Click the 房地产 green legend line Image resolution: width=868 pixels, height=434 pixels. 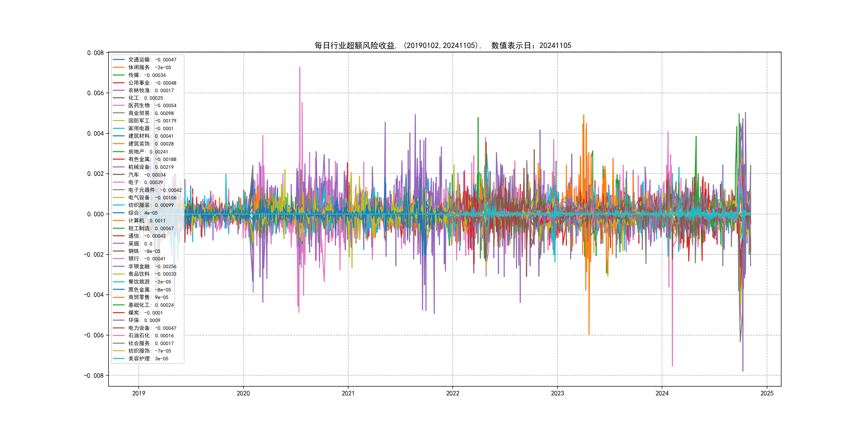(119, 152)
